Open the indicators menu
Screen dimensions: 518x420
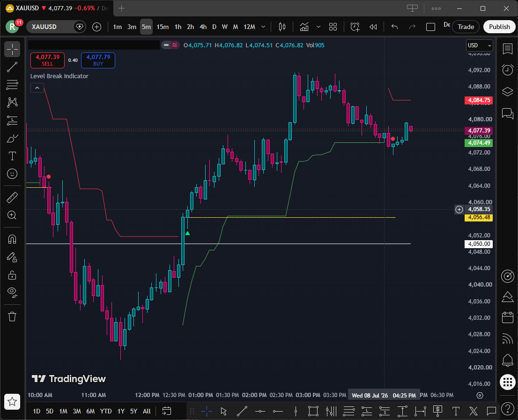[x=304, y=27]
